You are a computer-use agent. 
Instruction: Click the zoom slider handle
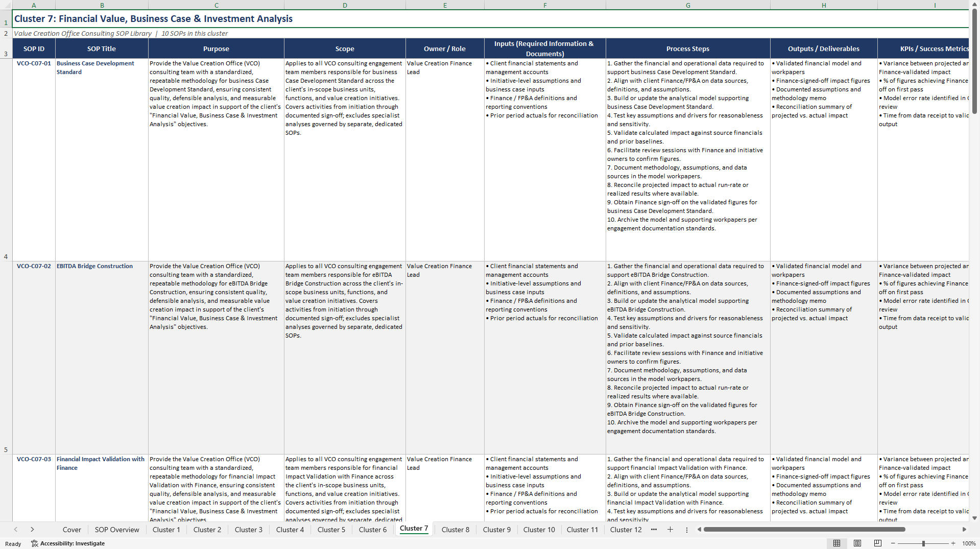coord(923,543)
